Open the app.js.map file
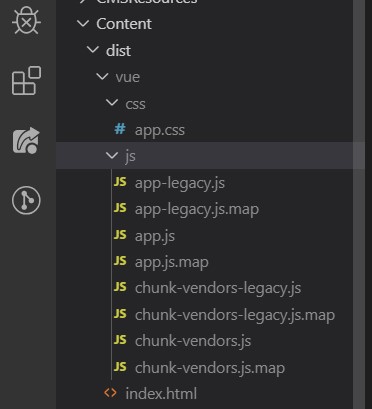This screenshot has height=409, width=372. 172,262
